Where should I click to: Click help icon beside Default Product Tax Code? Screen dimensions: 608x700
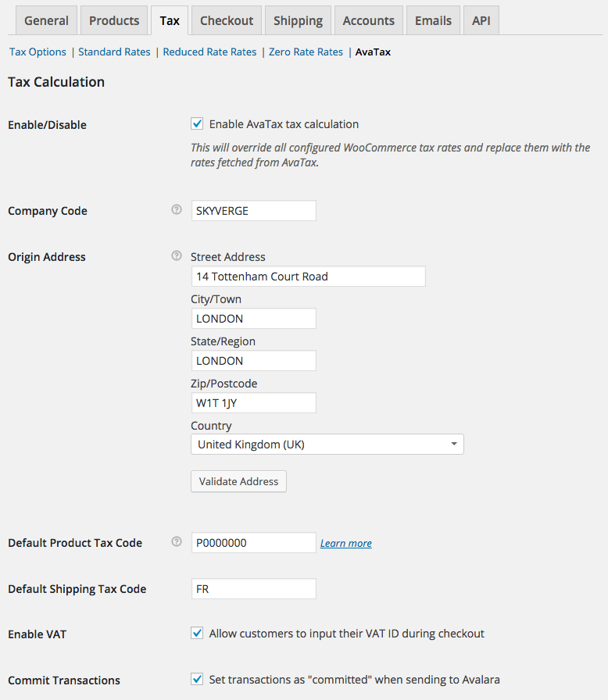177,542
